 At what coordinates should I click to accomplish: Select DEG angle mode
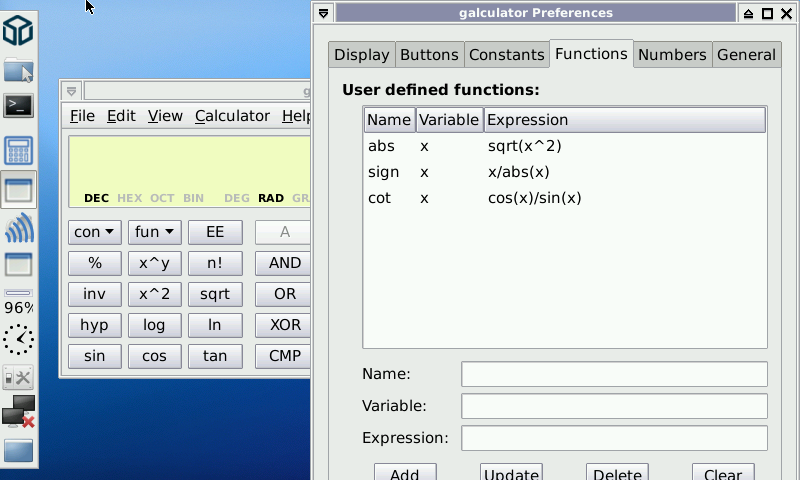coord(237,198)
